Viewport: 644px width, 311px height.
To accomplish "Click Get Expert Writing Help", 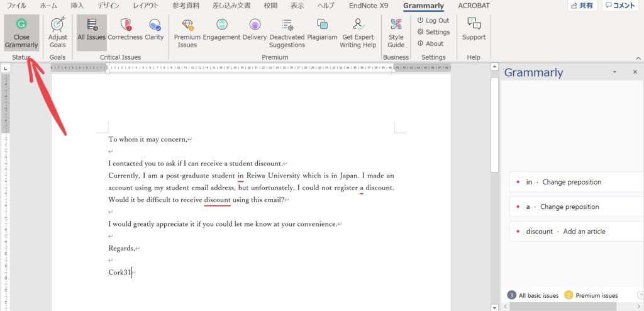I will pos(358,33).
